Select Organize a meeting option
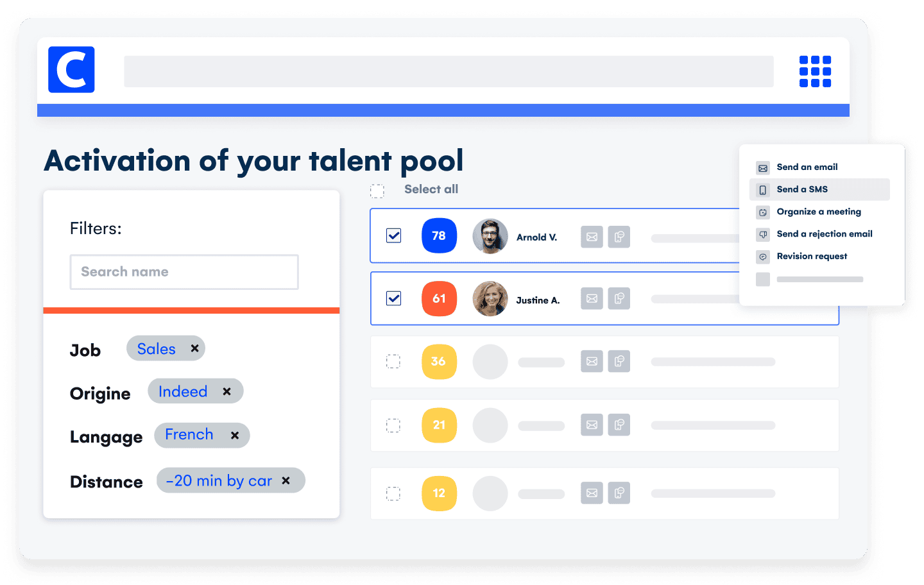The image size is (924, 585). tap(818, 212)
